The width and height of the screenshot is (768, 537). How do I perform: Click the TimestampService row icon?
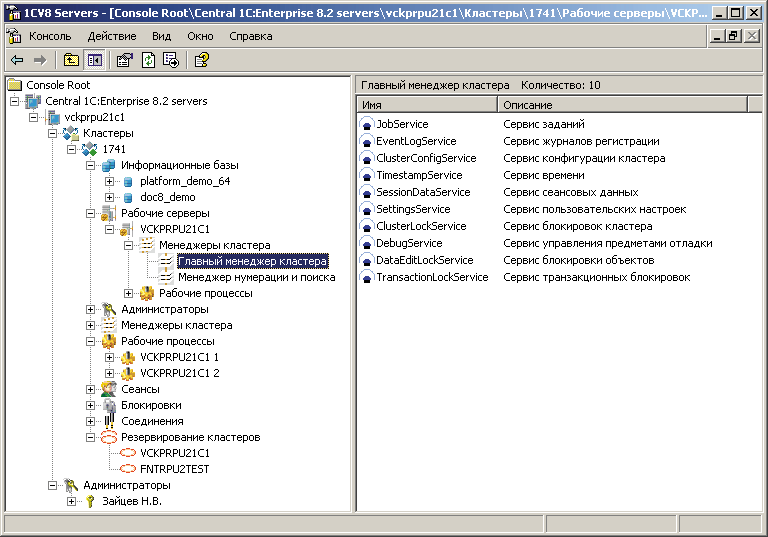[367, 175]
